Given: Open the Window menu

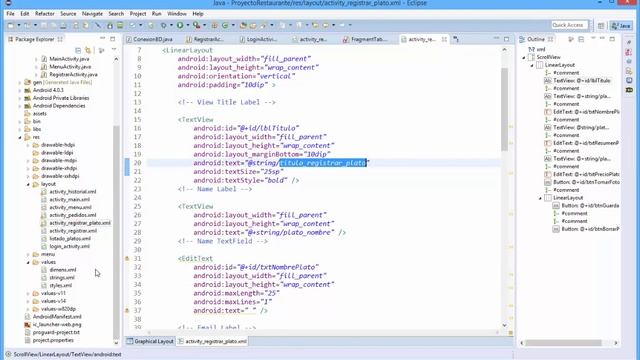Looking at the screenshot, I should (x=177, y=13).
